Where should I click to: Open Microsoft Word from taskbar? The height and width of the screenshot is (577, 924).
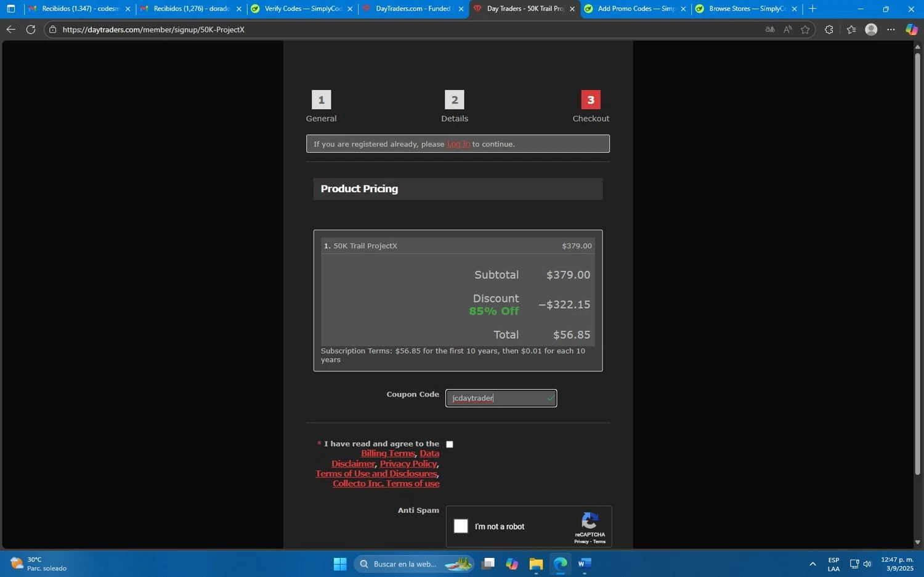(585, 563)
